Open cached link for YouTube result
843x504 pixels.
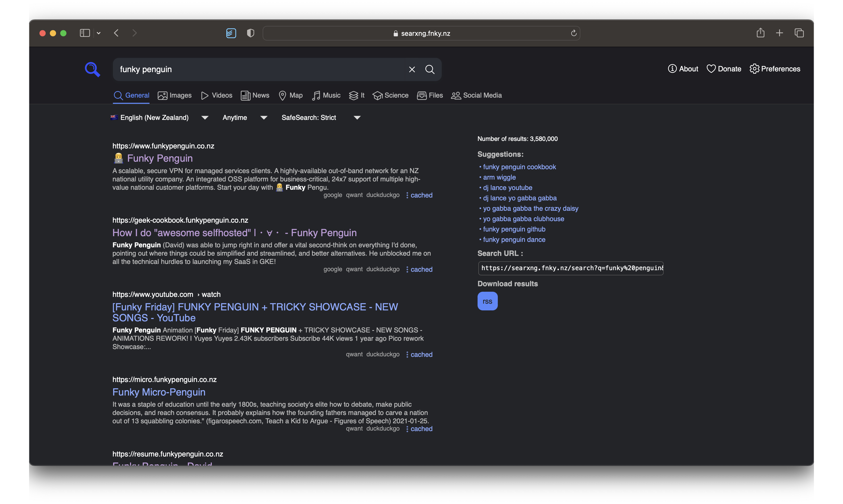point(421,354)
